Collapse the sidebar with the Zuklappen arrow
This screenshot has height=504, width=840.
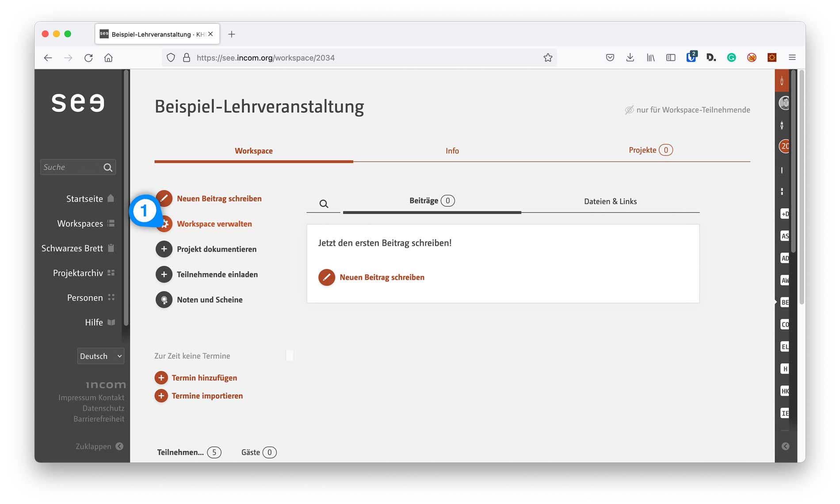119,446
